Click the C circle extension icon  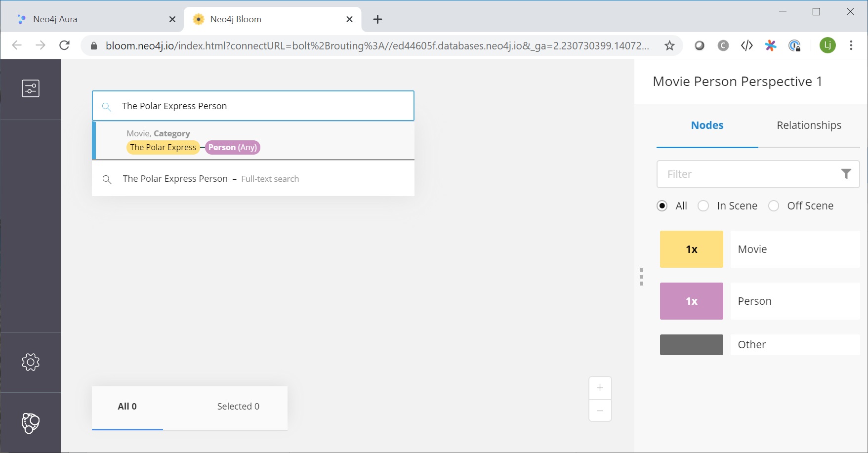tap(723, 46)
